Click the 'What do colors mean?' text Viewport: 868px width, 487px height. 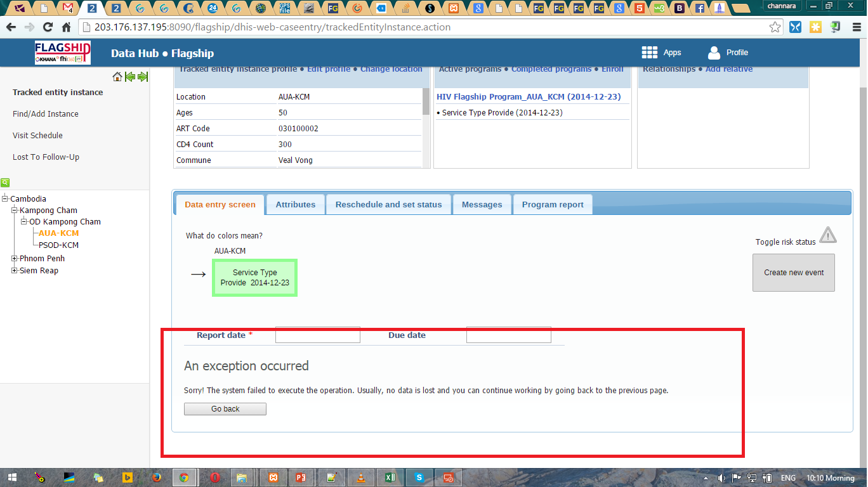pyautogui.click(x=224, y=236)
